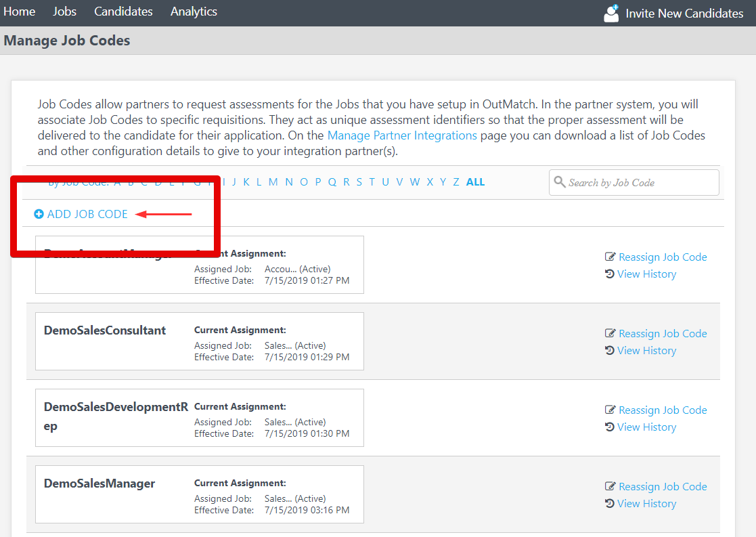Select ALL in the job code filter
This screenshot has height=537, width=756.
click(x=475, y=181)
